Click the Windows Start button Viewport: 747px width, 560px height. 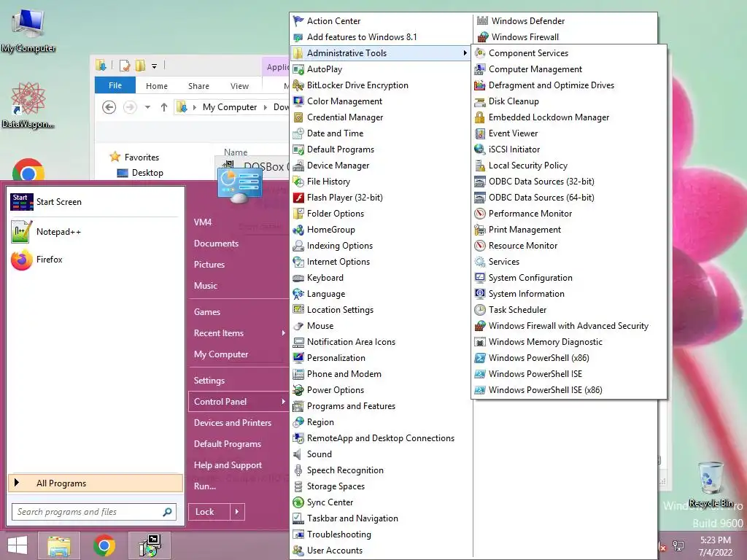(x=18, y=545)
